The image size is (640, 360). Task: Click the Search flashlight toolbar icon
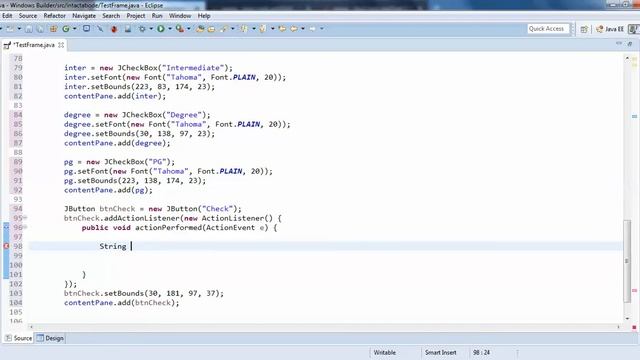[x=224, y=29]
